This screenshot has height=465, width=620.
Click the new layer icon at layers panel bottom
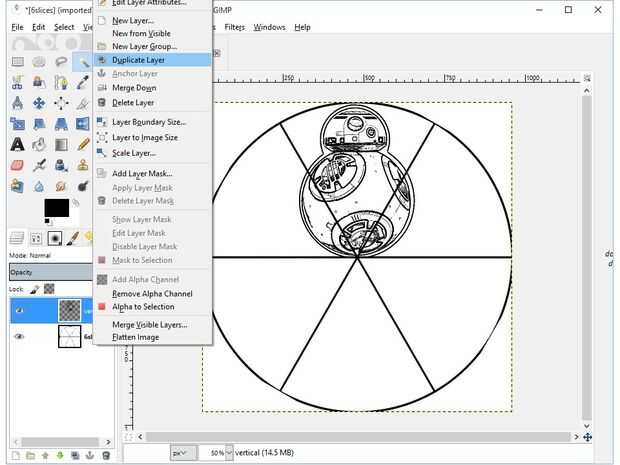pyautogui.click(x=16, y=456)
